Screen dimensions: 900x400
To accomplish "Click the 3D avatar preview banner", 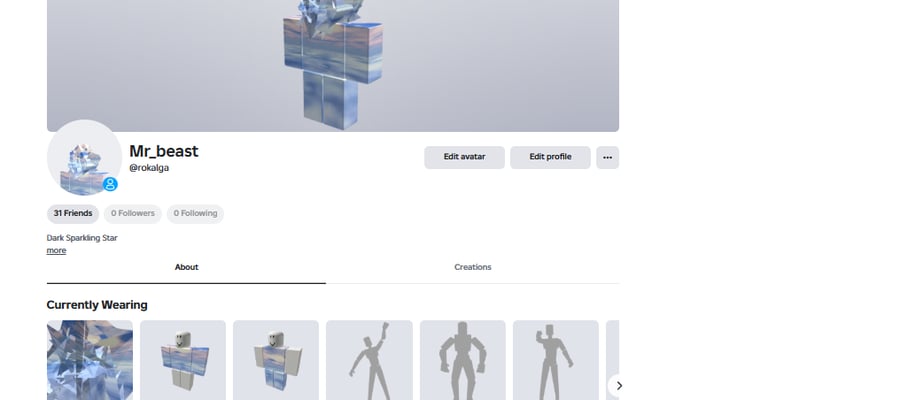I will (333, 65).
